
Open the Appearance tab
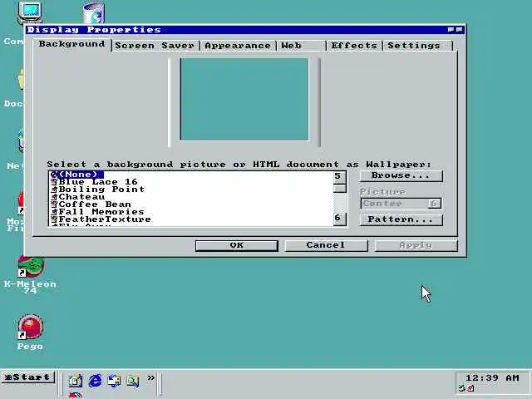pyautogui.click(x=238, y=46)
